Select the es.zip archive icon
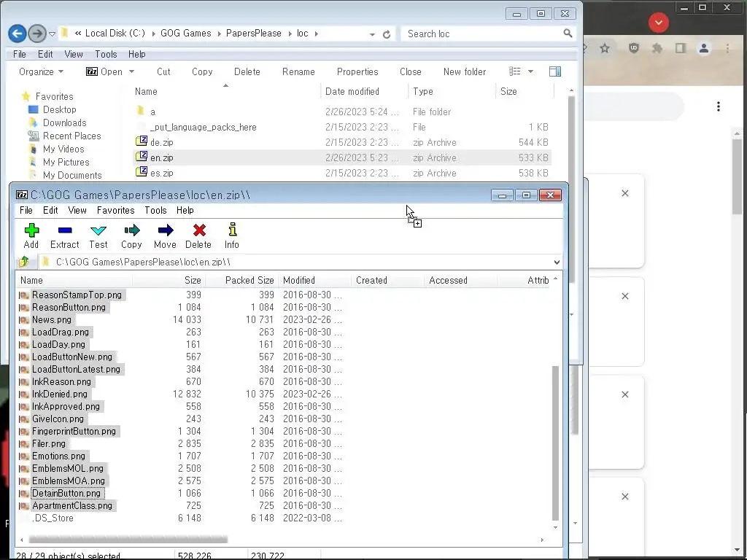The height and width of the screenshot is (560, 747). point(142,172)
